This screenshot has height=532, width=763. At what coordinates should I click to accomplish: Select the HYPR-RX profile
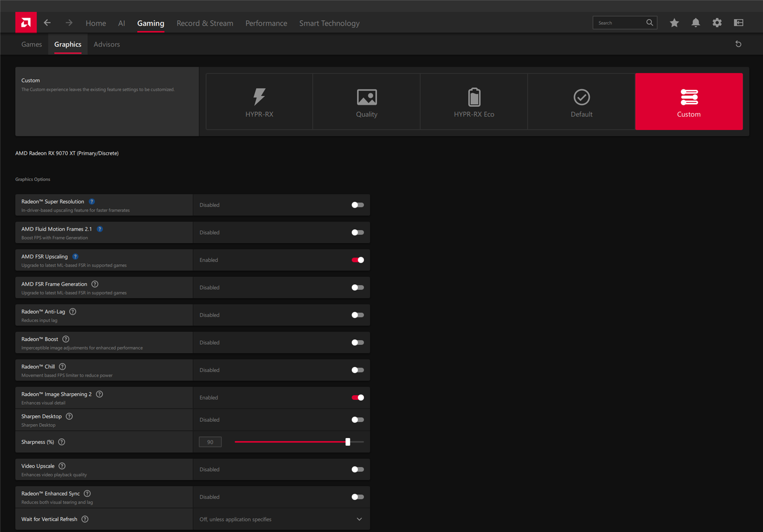coord(259,102)
